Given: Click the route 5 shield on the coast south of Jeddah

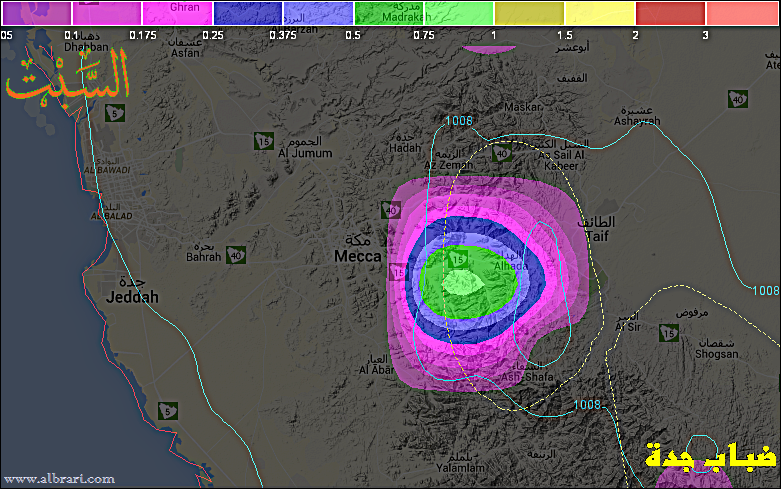Looking at the screenshot, I should coord(168,411).
